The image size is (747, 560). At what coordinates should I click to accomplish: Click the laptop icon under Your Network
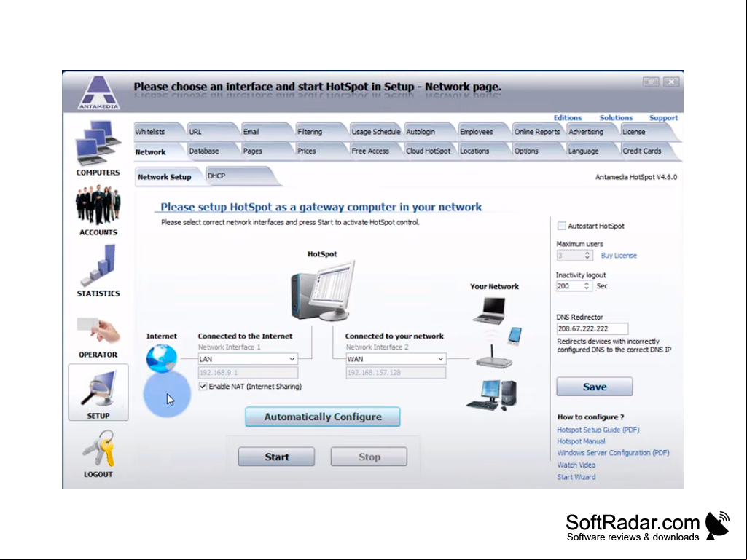(x=489, y=310)
